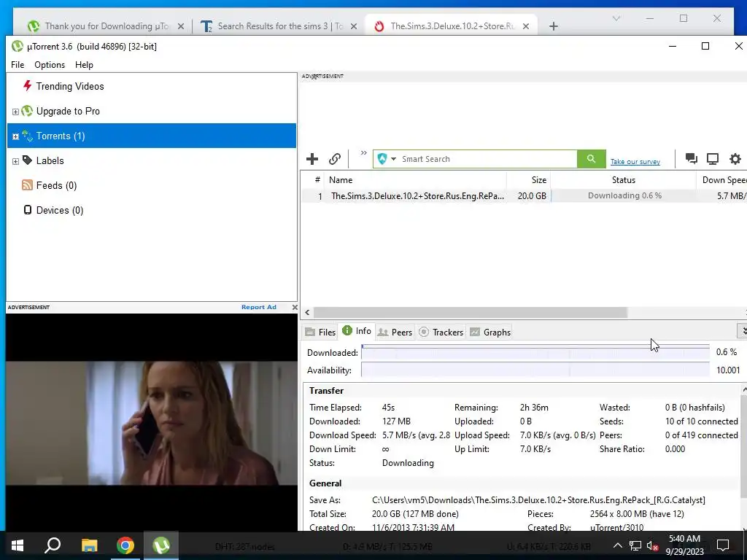Select The.Sims.3.Deluxe torrent row name
The height and width of the screenshot is (560, 747).
point(417,195)
